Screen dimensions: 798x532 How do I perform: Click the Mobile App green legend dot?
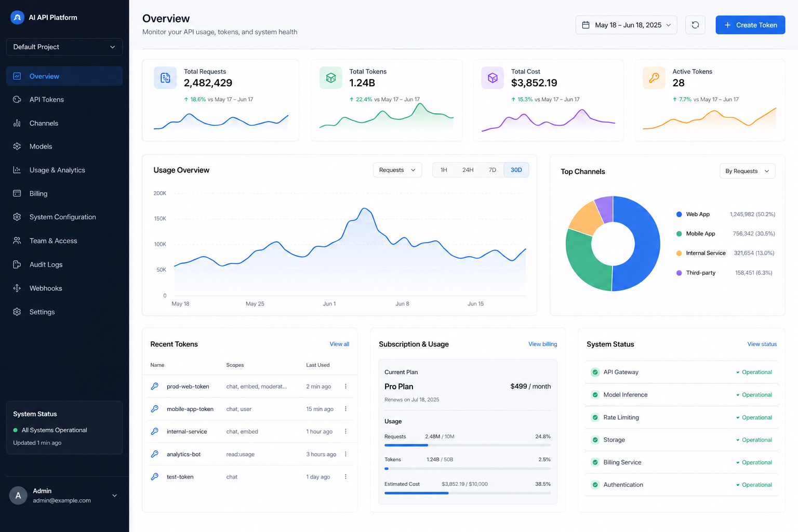679,234
